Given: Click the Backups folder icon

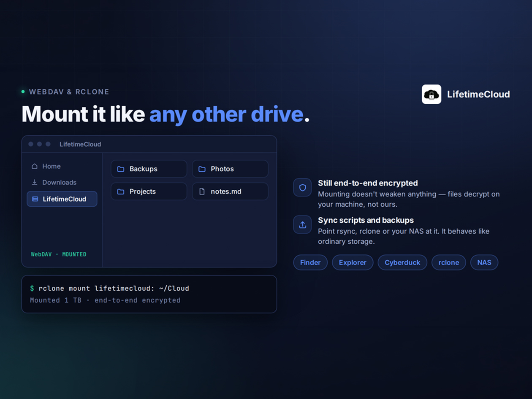Looking at the screenshot, I should click(121, 169).
